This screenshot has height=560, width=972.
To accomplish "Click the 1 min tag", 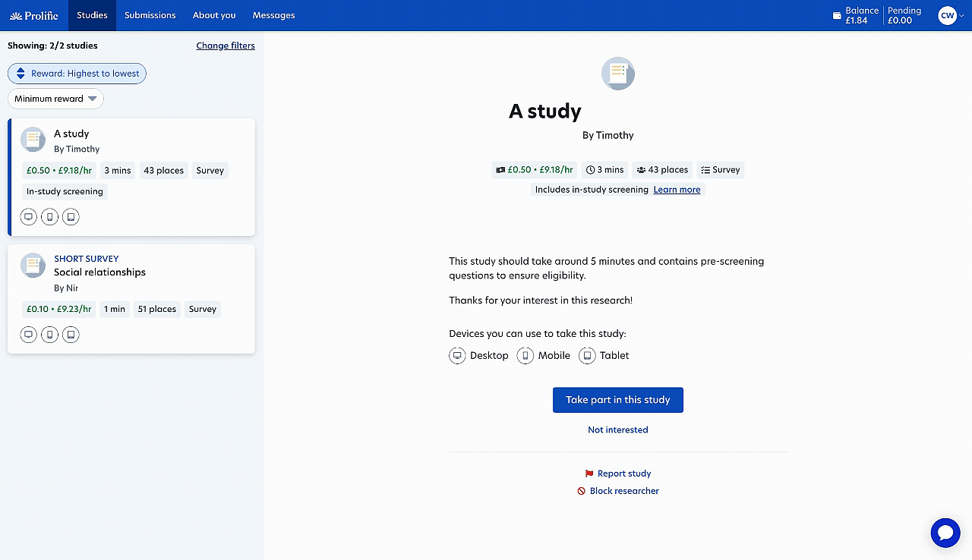I will [115, 309].
